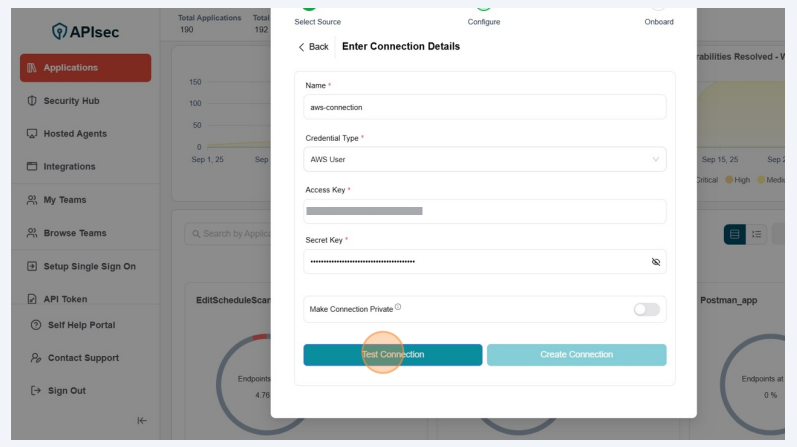The height and width of the screenshot is (447, 797).
Task: Show the Secret Key using eye icon
Action: 656,262
